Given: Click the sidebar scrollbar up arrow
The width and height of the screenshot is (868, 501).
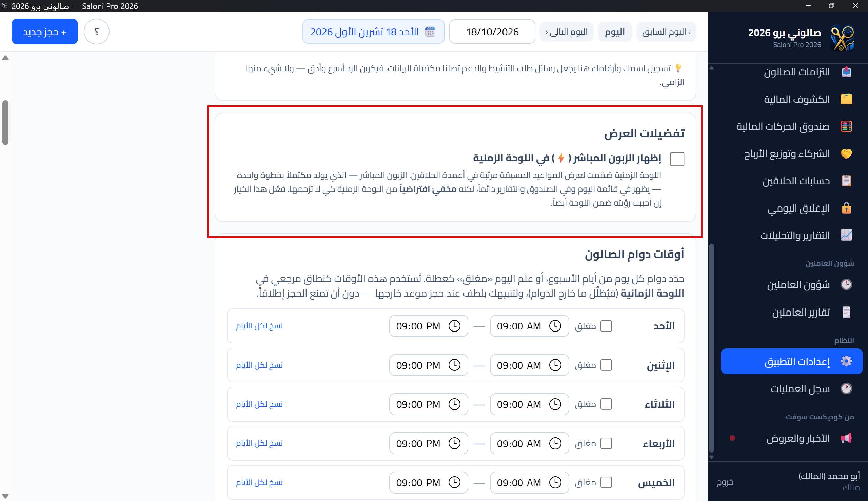Looking at the screenshot, I should tap(711, 68).
